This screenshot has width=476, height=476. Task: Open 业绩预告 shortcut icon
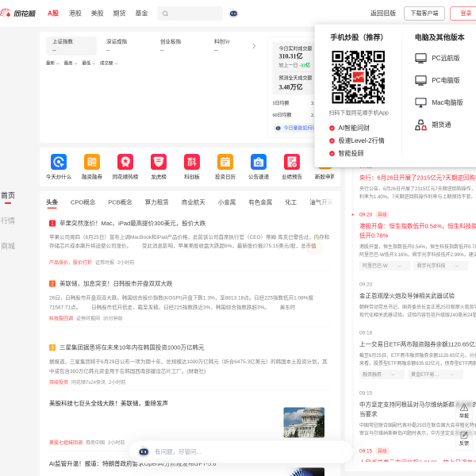pyautogui.click(x=292, y=162)
